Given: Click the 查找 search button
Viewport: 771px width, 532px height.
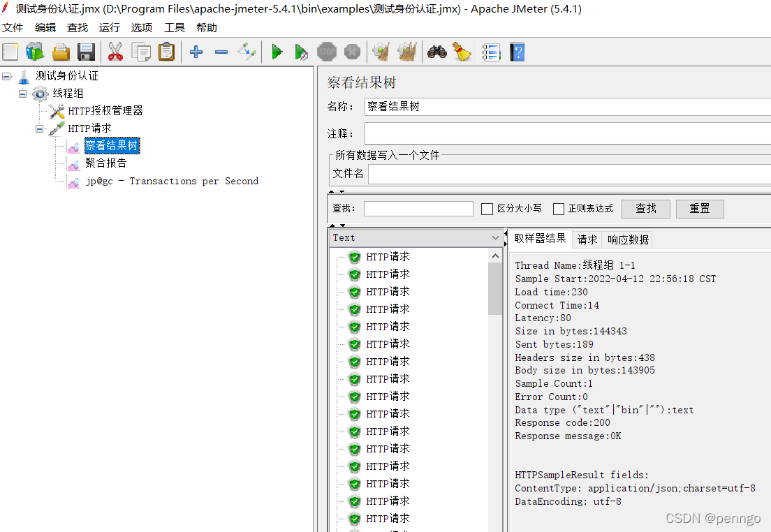Looking at the screenshot, I should pyautogui.click(x=645, y=209).
